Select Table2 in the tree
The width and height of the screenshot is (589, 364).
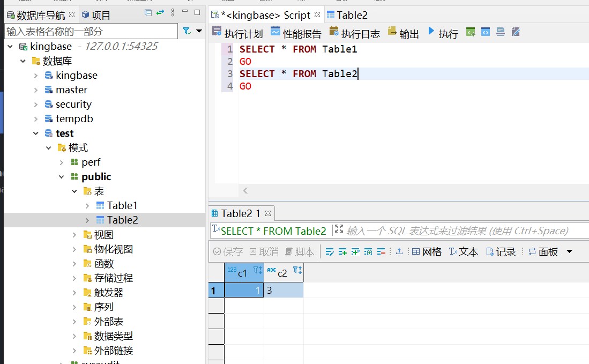(x=122, y=220)
